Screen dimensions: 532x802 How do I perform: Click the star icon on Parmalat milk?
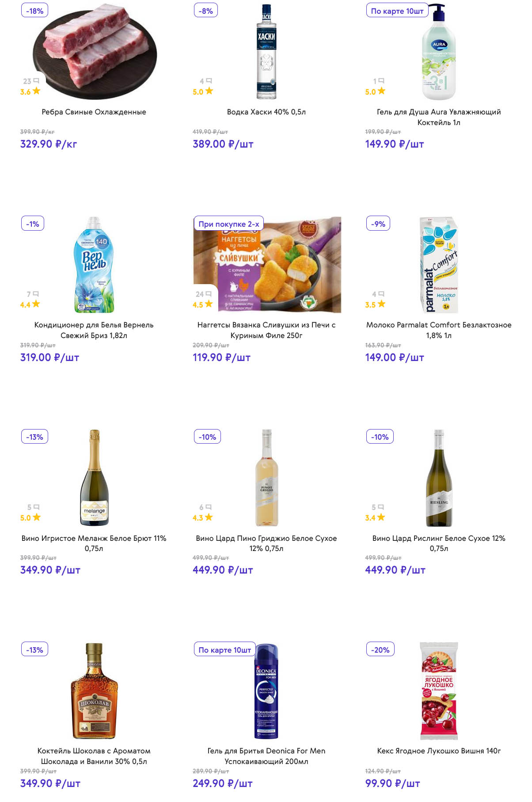381,304
